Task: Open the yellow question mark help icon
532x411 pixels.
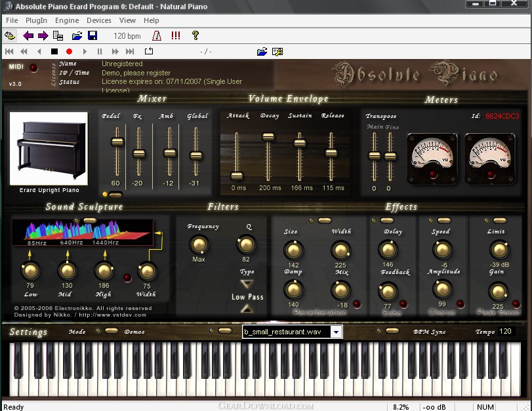Action: [x=195, y=35]
